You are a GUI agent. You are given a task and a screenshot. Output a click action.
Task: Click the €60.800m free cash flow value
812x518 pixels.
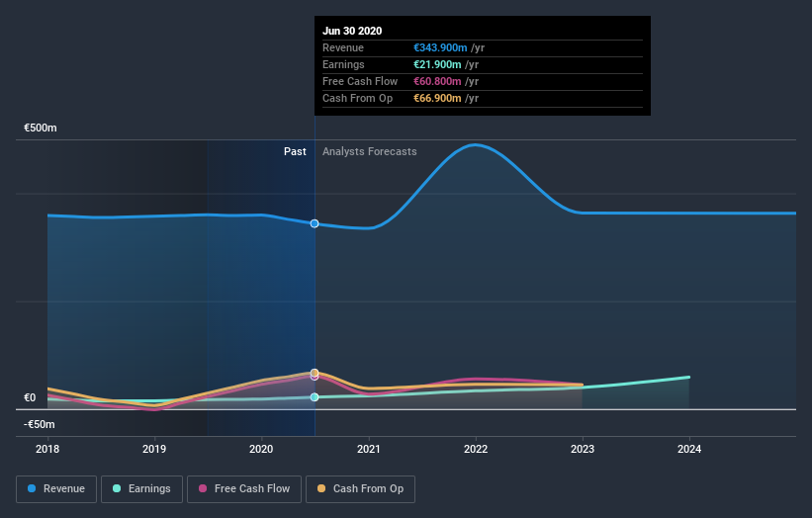(x=437, y=81)
